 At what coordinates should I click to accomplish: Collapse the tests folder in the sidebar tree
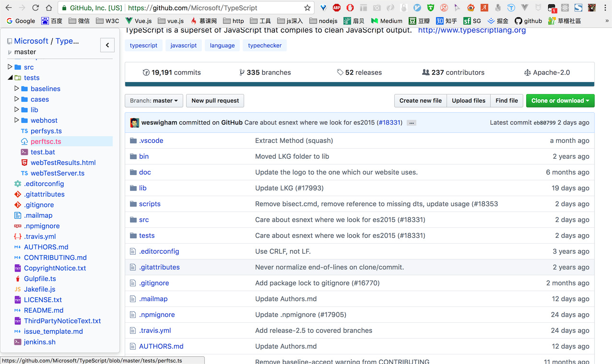click(x=10, y=78)
